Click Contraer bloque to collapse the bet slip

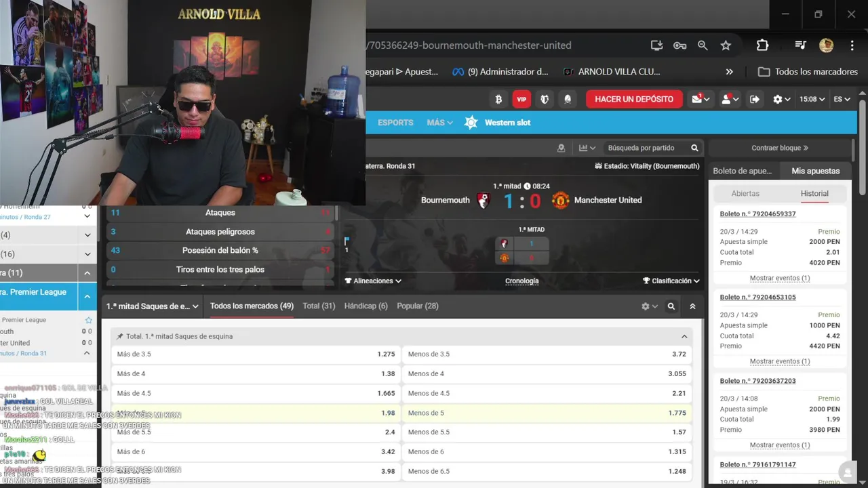(x=780, y=148)
